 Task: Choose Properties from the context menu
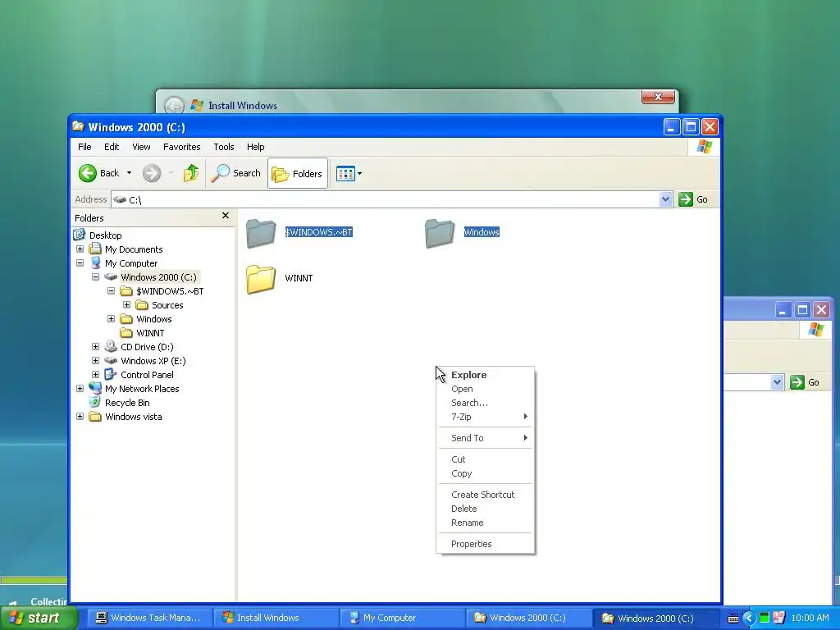(486, 545)
